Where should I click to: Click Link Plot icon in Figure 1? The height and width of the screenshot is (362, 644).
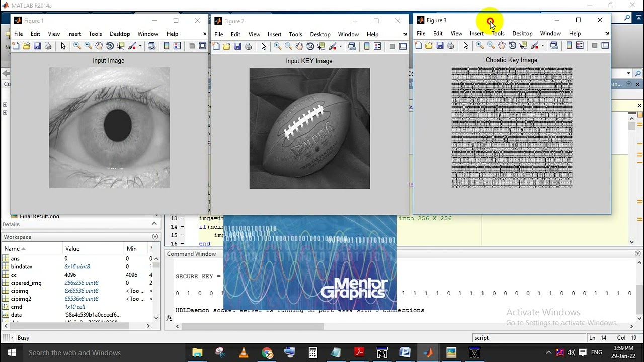tap(151, 46)
